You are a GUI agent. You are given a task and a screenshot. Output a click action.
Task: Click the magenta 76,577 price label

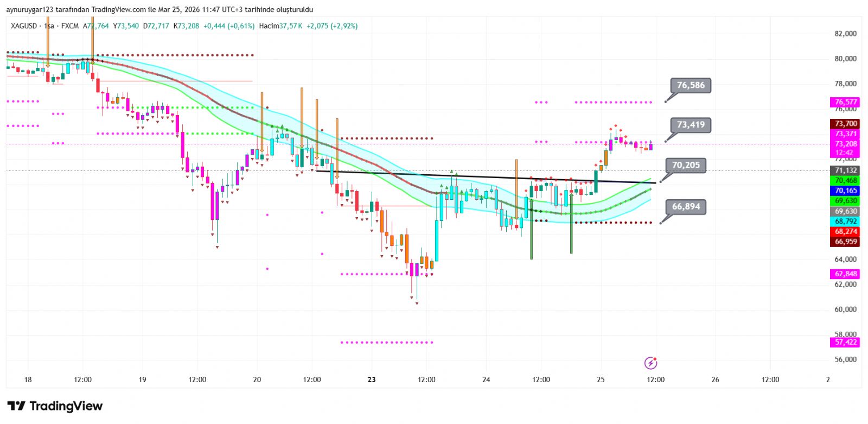click(x=846, y=102)
